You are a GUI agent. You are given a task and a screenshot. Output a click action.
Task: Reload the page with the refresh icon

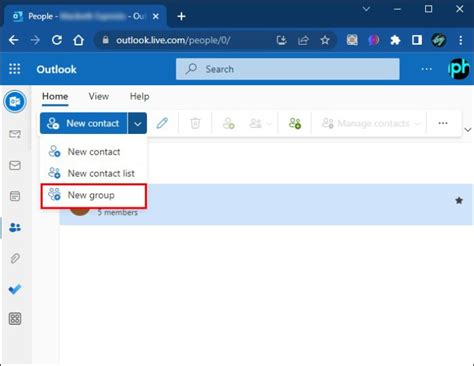pyautogui.click(x=57, y=40)
